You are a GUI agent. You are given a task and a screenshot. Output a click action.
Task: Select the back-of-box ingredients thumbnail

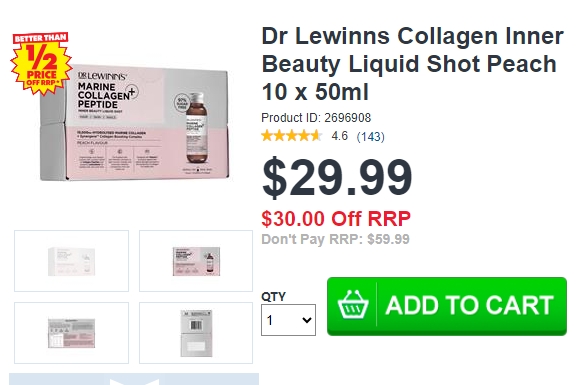pos(71,333)
